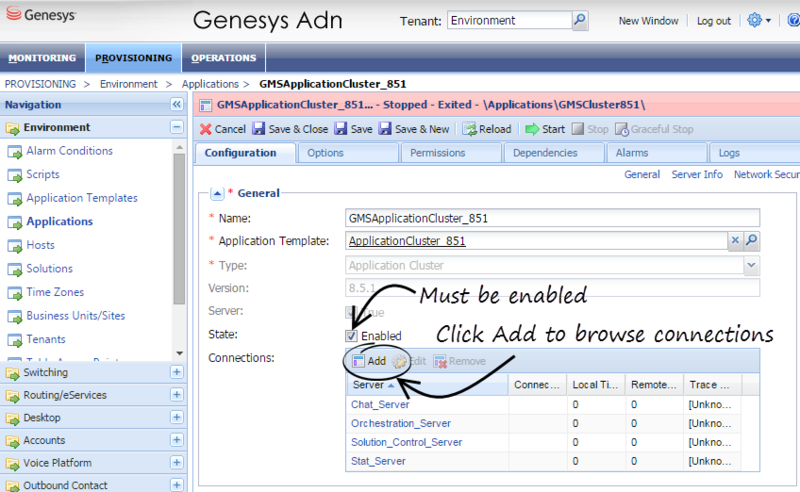Open the Type dropdown

tap(751, 265)
